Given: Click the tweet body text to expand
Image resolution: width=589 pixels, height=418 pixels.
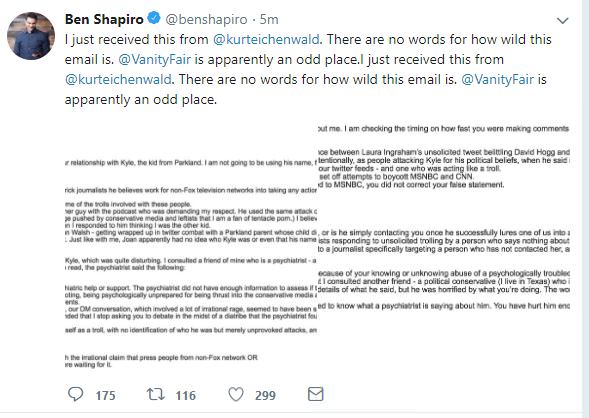Looking at the screenshot, I should point(308,69).
